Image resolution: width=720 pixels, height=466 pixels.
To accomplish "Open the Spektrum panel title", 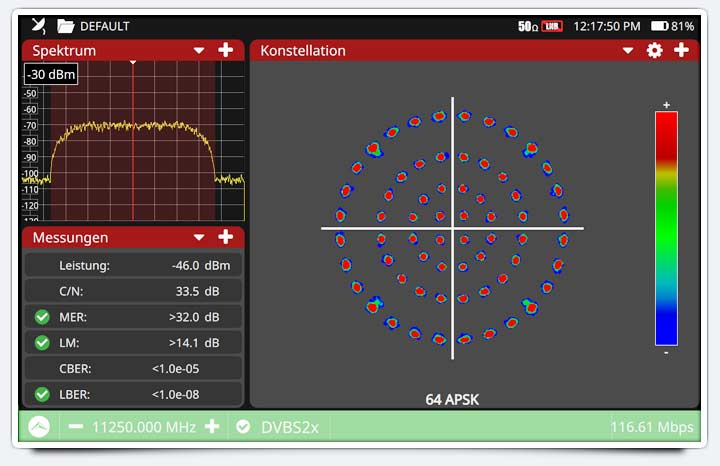I will coord(64,51).
